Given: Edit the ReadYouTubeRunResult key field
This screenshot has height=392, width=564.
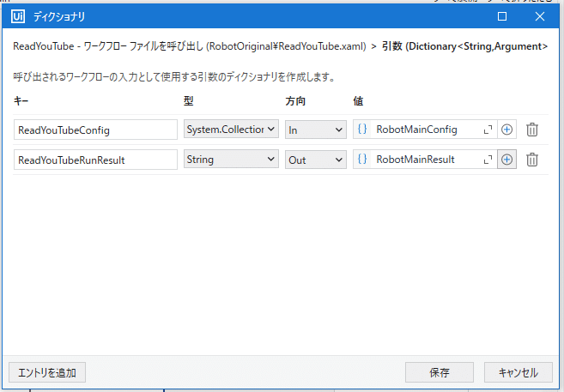Looking at the screenshot, I should [95, 160].
